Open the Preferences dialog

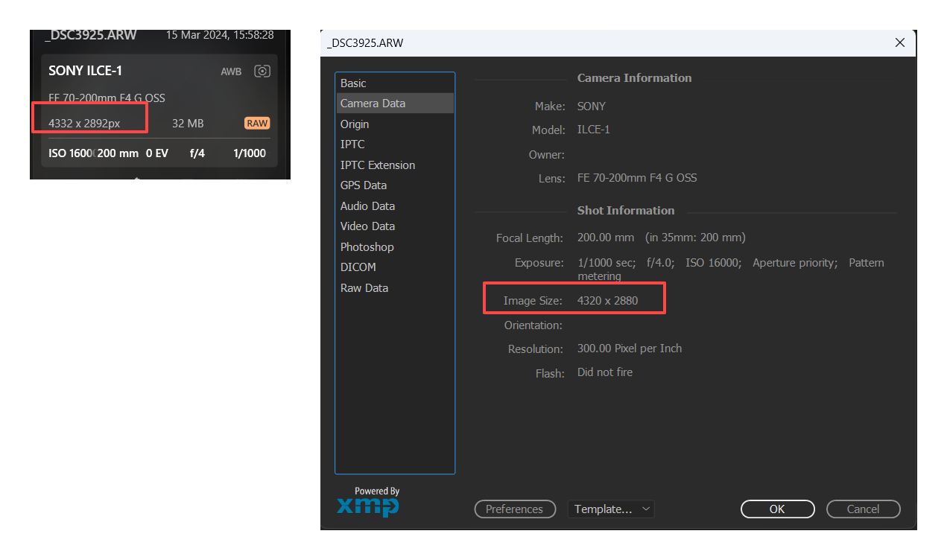pos(515,509)
